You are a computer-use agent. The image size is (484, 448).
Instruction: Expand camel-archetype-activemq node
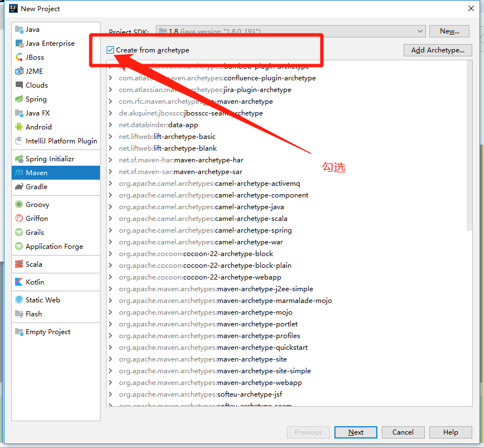point(110,184)
